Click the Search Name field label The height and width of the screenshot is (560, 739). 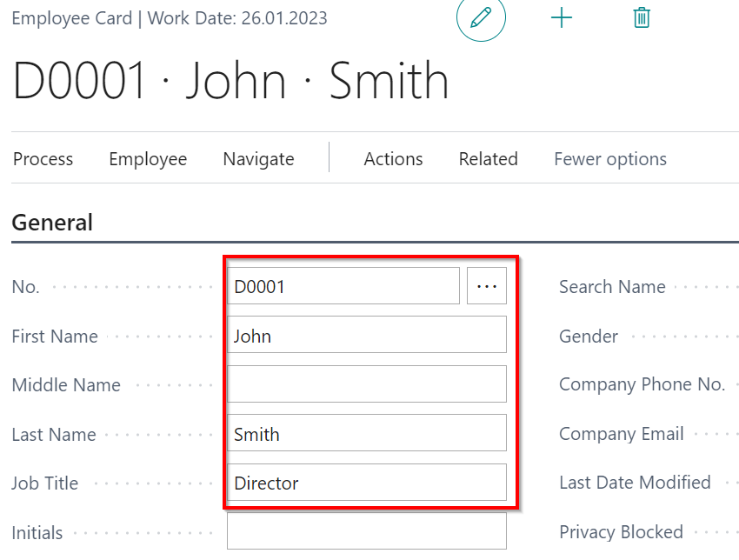coord(612,287)
